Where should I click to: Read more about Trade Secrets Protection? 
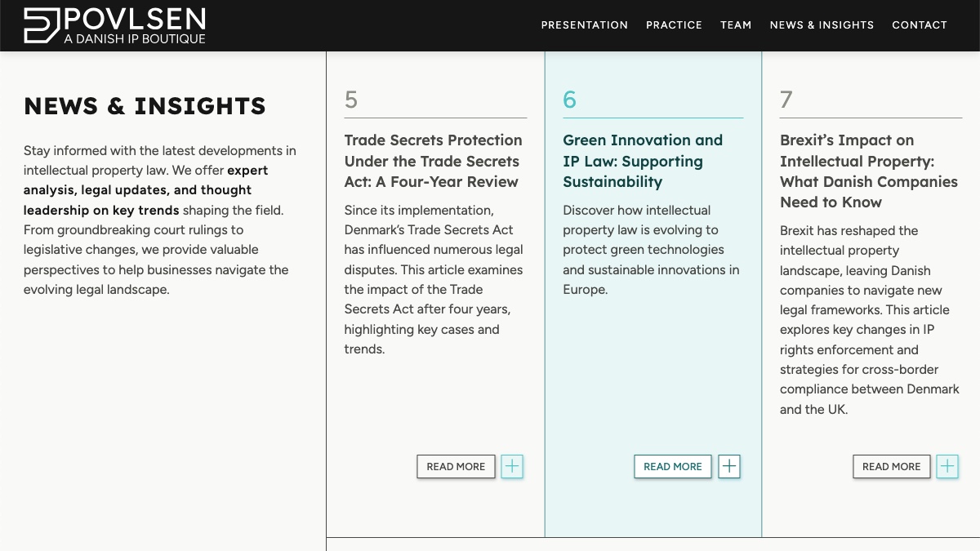tap(456, 466)
